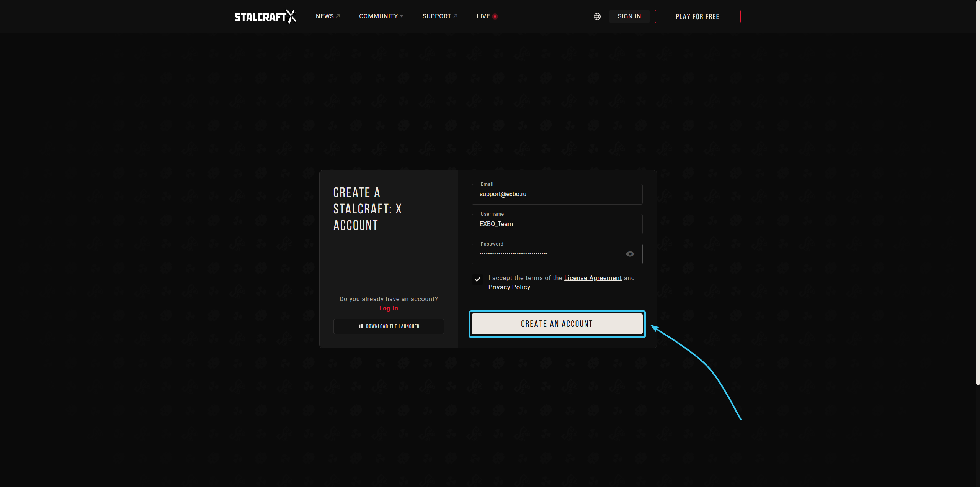Click the SIGN IN button
Image resolution: width=980 pixels, height=487 pixels.
pos(629,16)
